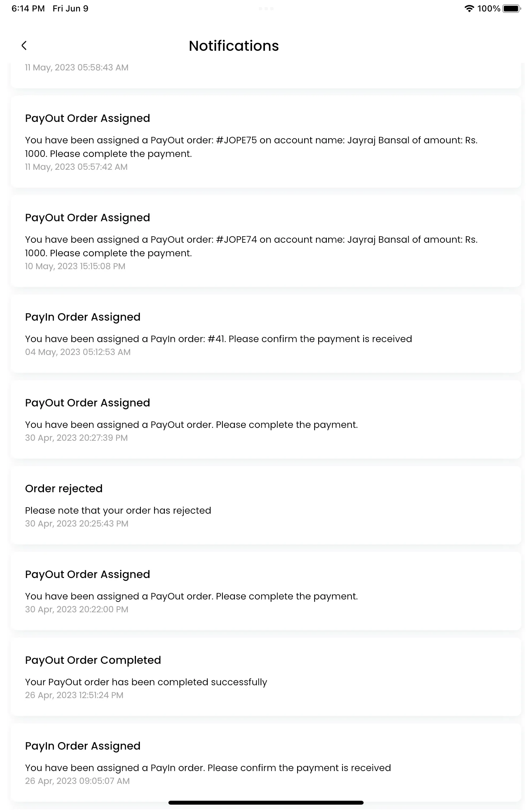Tap the battery indicator icon

[512, 9]
